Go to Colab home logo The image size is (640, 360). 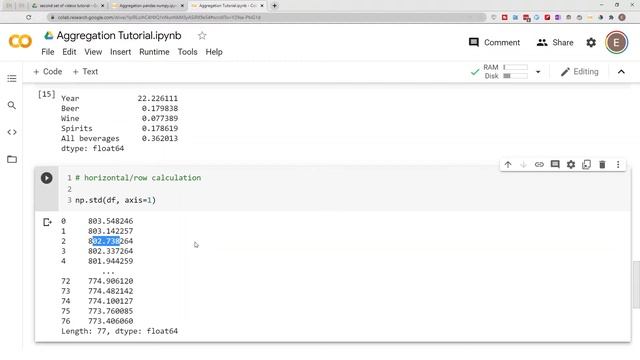click(x=20, y=42)
